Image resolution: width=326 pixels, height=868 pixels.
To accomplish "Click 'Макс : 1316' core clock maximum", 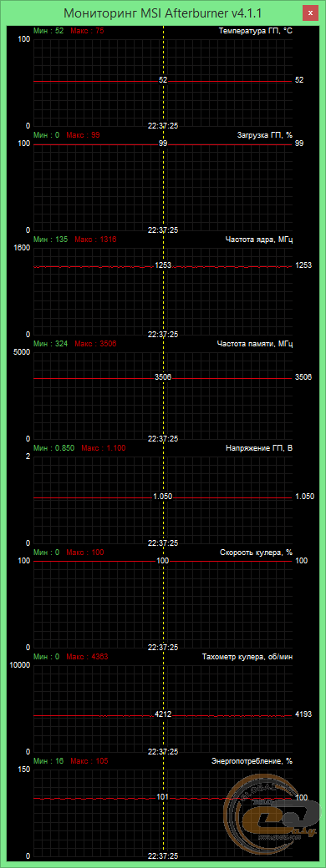I will (x=95, y=240).
